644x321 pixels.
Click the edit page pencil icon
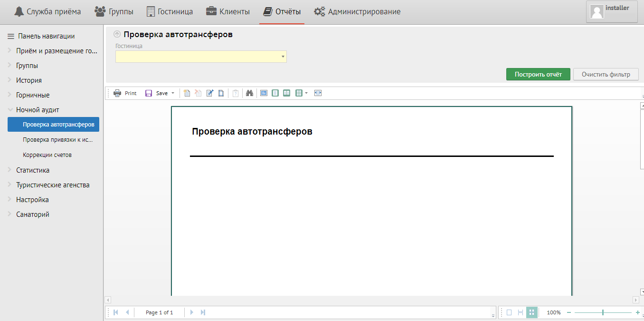click(210, 93)
